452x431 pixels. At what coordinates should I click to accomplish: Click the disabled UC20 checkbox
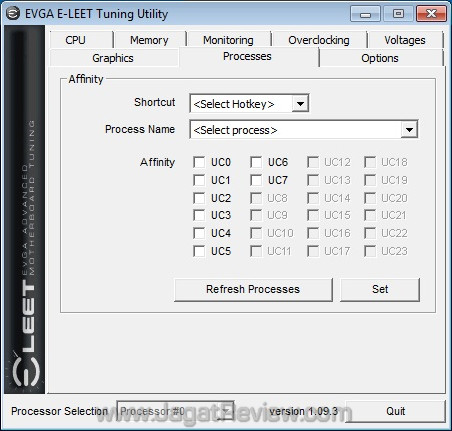click(370, 198)
